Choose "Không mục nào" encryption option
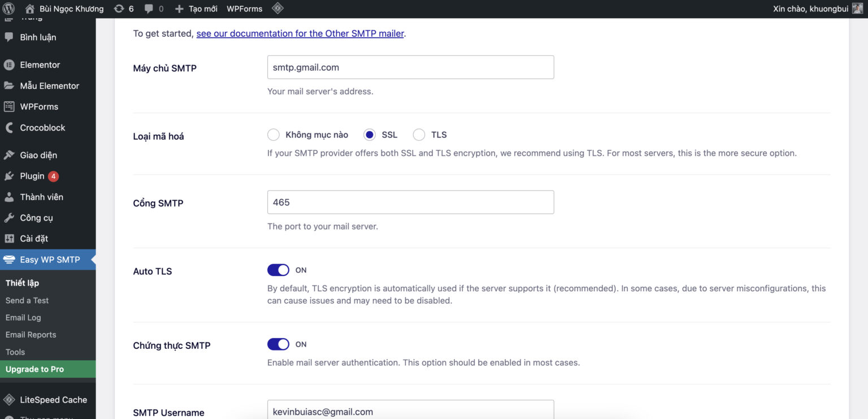Screen dimensions: 868x419 [x=274, y=135]
